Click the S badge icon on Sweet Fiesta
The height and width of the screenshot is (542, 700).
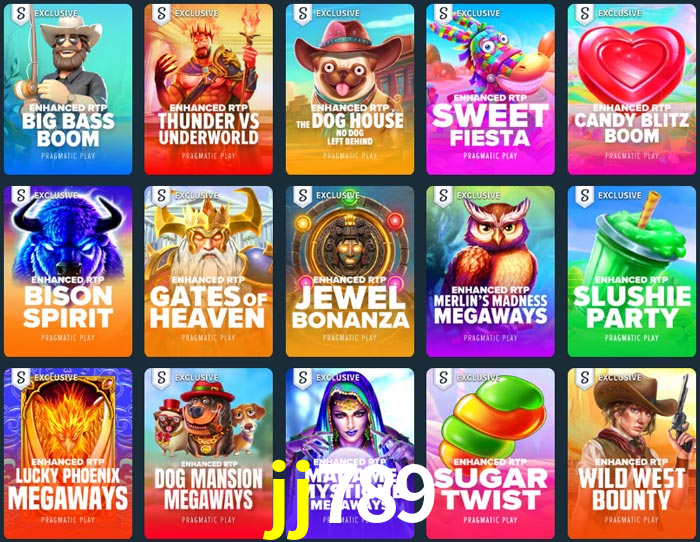click(443, 14)
